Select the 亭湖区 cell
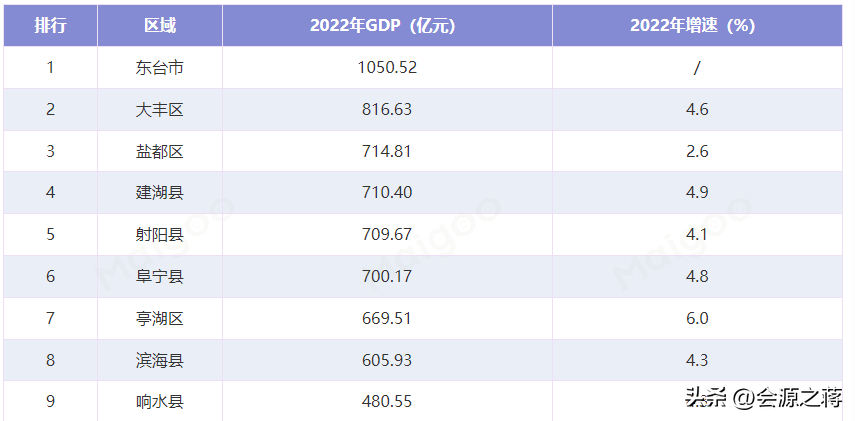This screenshot has width=855, height=421. pos(160,318)
